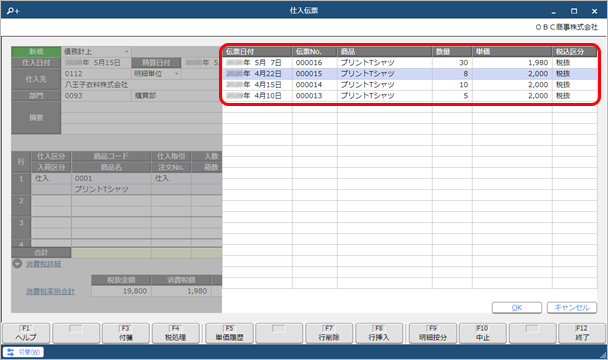The image size is (608, 360).
Task: Click the 購買部 department name
Action: coord(145,95)
